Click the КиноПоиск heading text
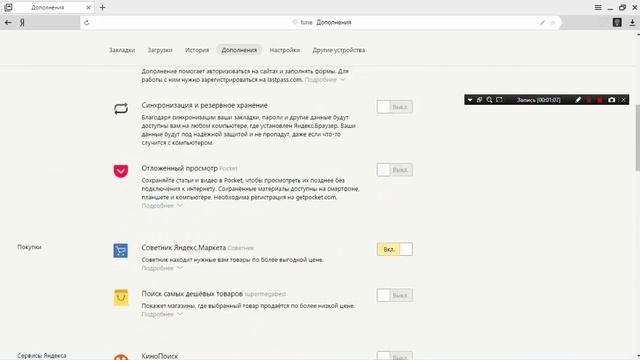 [160, 356]
